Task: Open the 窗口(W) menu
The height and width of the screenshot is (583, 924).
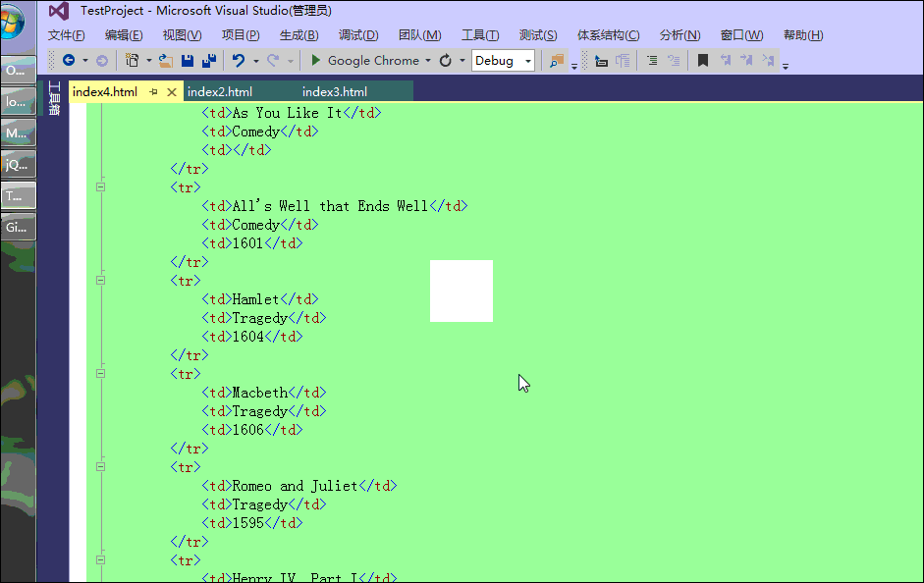Action: click(741, 35)
